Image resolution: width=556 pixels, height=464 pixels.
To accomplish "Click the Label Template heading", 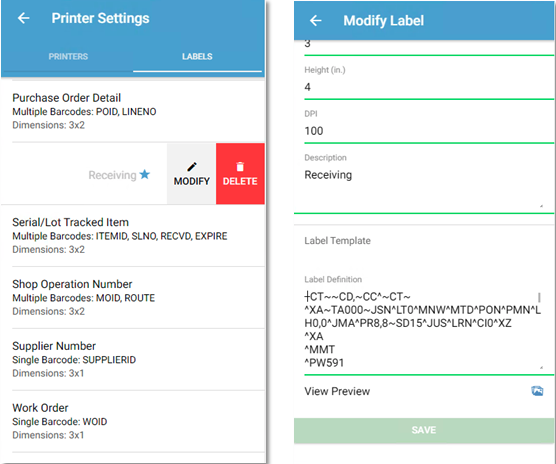I will point(337,241).
